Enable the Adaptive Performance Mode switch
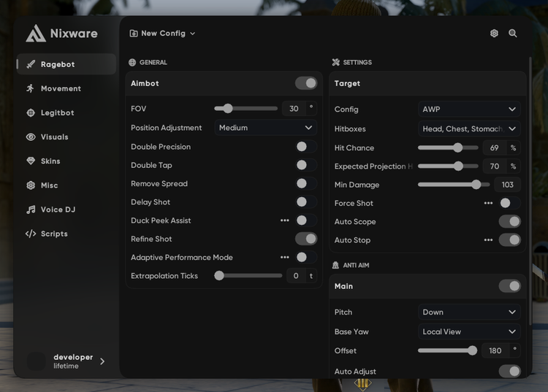The height and width of the screenshot is (392, 548). point(306,257)
